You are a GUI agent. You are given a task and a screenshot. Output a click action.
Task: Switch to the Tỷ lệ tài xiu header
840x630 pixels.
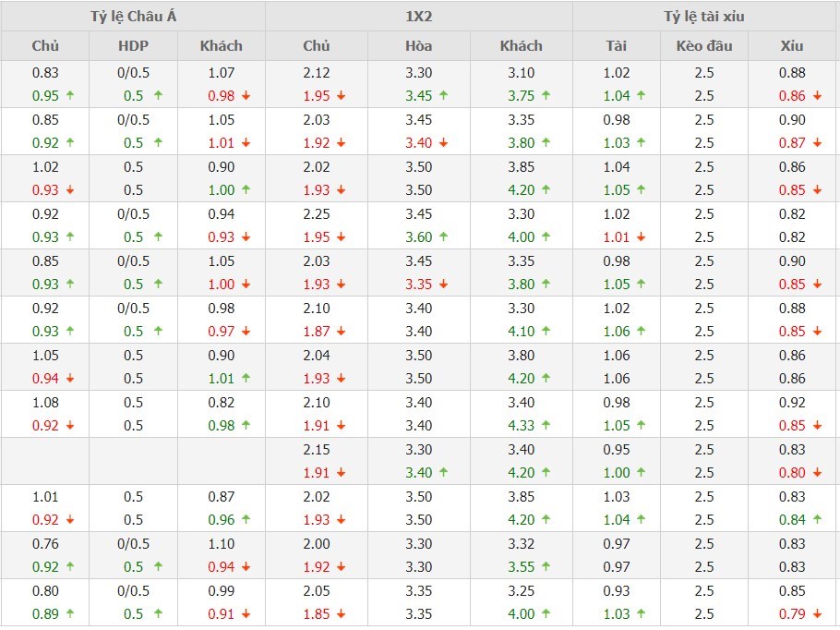[704, 17]
